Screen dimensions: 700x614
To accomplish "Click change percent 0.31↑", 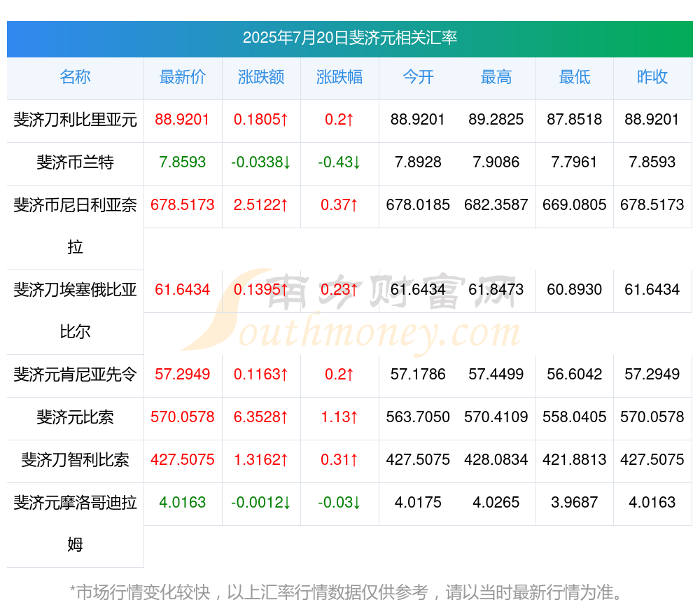I will (339, 459).
